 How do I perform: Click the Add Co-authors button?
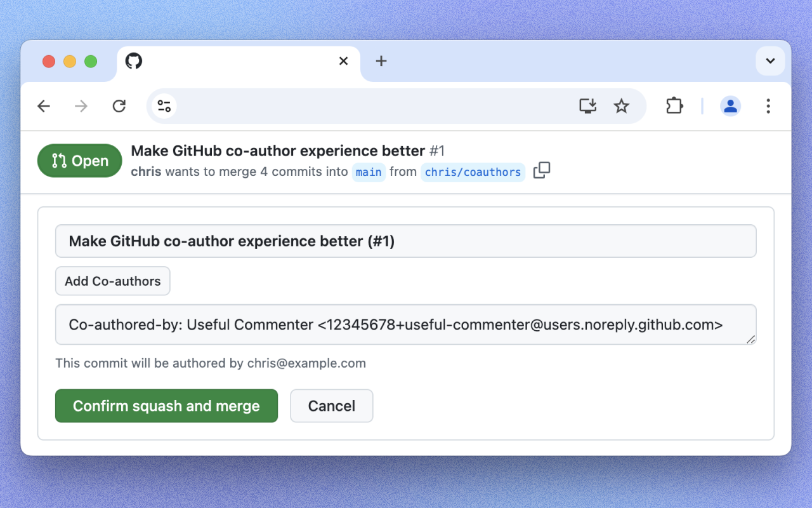(113, 281)
